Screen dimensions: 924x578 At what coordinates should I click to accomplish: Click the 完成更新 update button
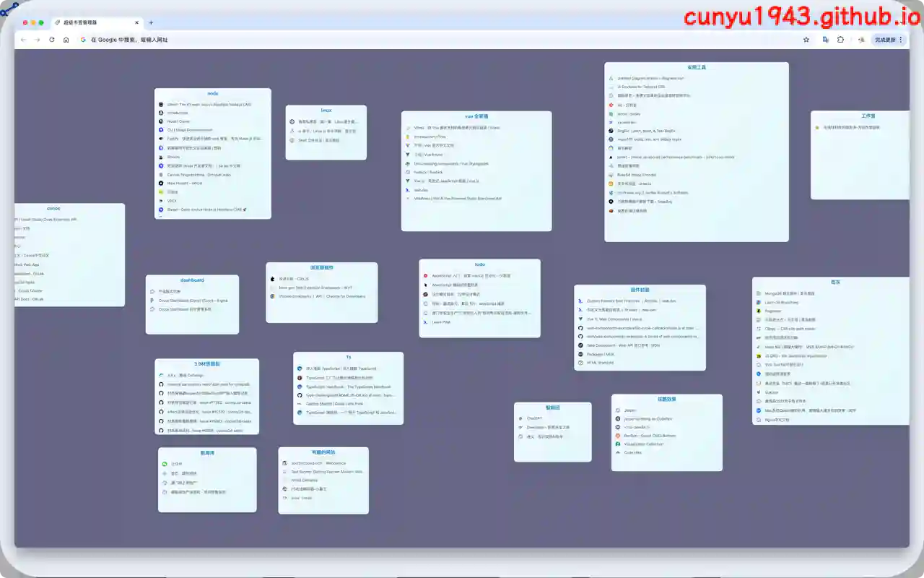pos(884,40)
